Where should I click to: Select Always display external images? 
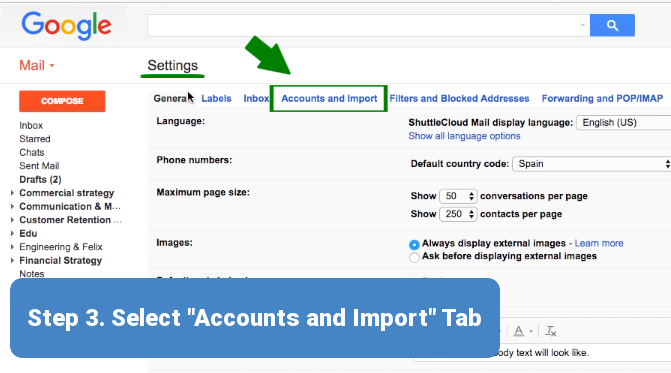click(x=414, y=245)
